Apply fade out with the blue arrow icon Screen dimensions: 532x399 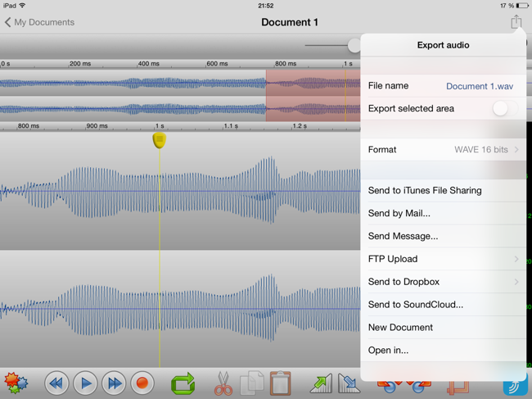349,383
